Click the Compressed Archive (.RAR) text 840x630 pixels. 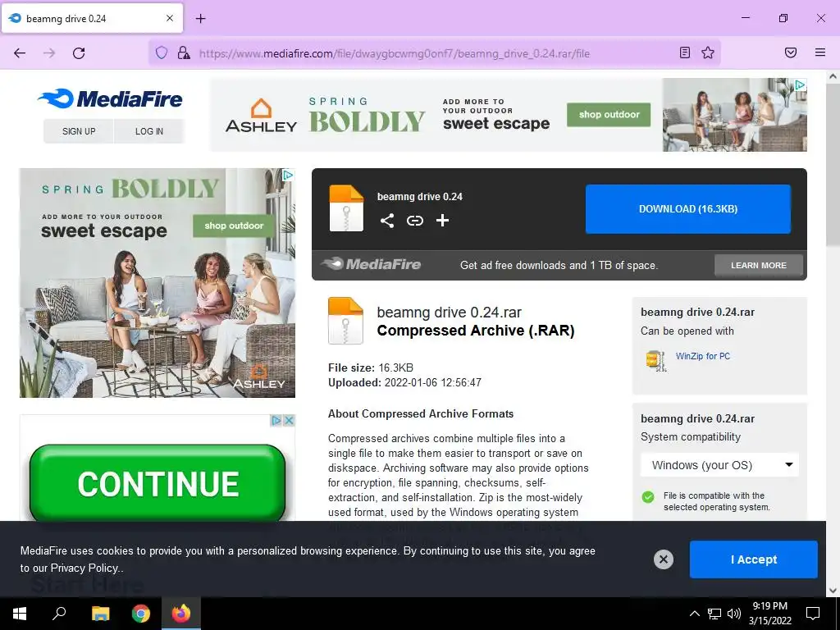476,331
